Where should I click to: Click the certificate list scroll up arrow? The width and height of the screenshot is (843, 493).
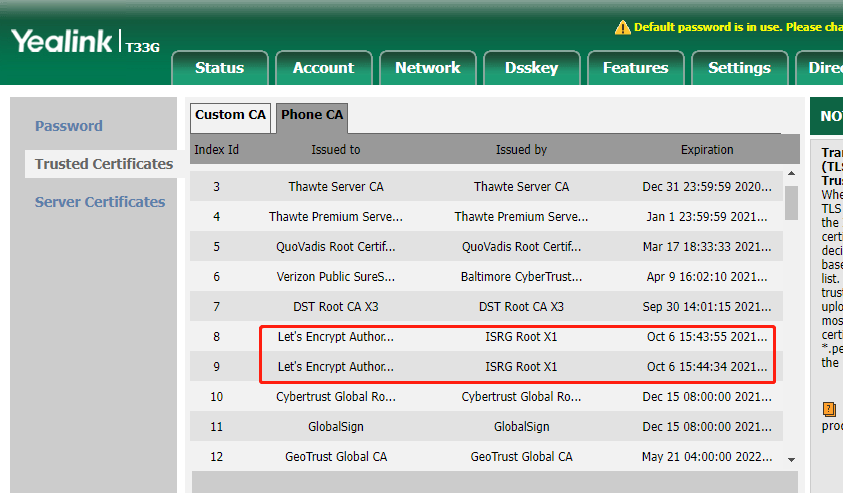click(x=791, y=173)
